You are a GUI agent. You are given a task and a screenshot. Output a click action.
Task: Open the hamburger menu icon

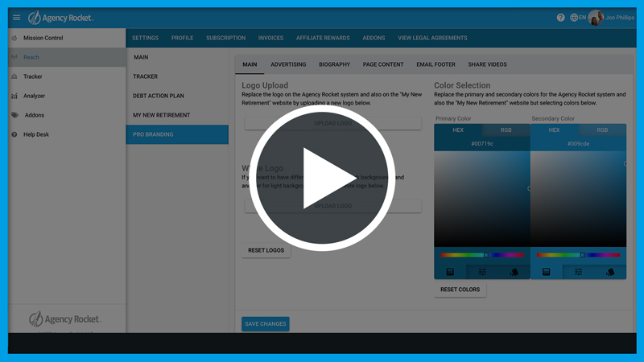point(16,18)
